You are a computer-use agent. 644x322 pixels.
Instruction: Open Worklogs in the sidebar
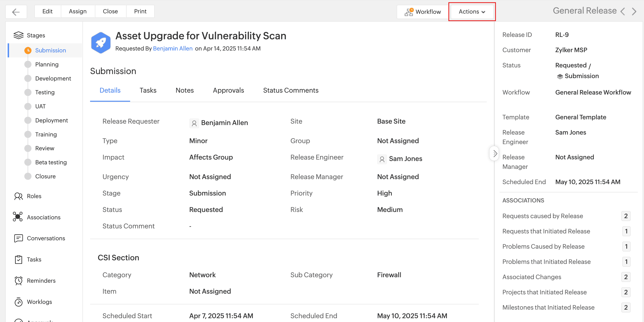coord(39,302)
